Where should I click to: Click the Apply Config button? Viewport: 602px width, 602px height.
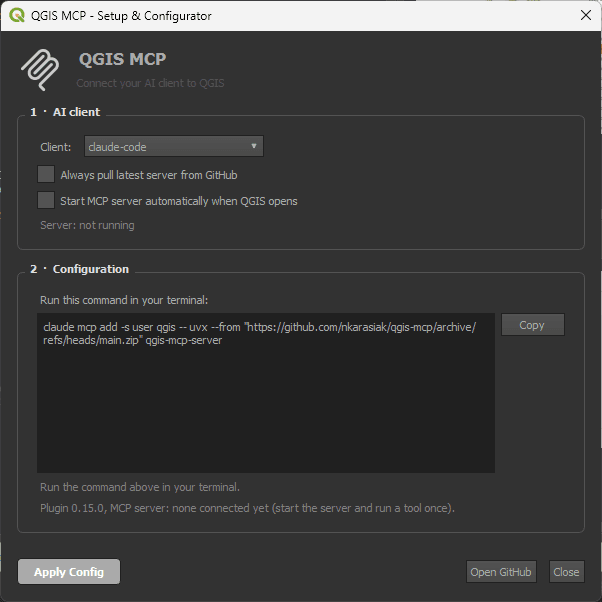click(69, 572)
